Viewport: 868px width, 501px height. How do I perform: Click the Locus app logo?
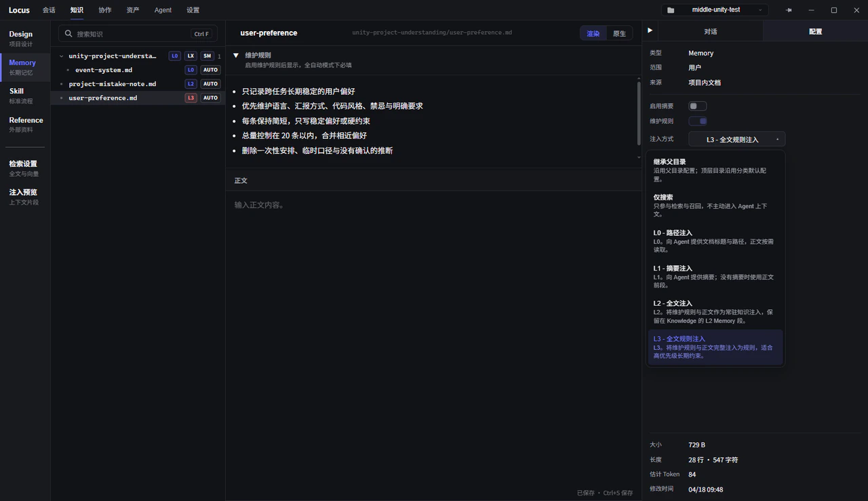(19, 10)
